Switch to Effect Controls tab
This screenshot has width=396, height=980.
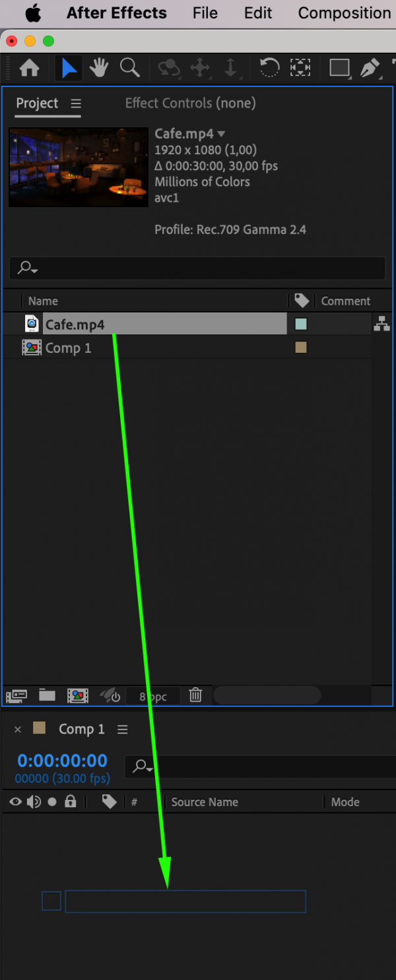pyautogui.click(x=190, y=103)
